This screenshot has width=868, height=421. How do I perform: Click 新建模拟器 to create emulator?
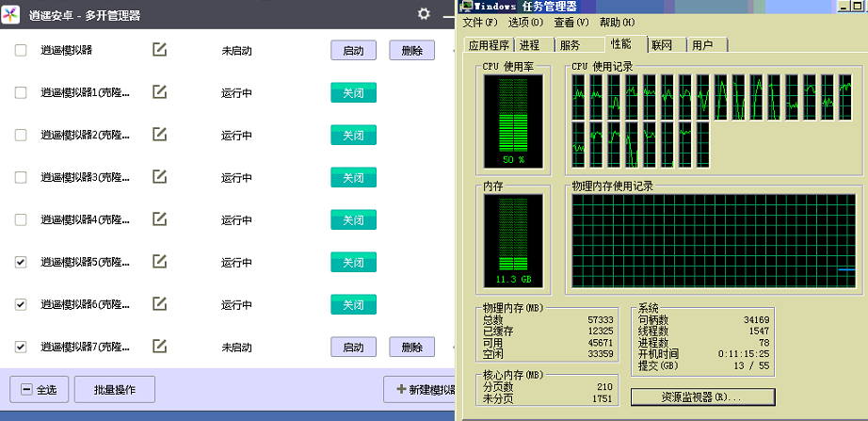[x=419, y=389]
